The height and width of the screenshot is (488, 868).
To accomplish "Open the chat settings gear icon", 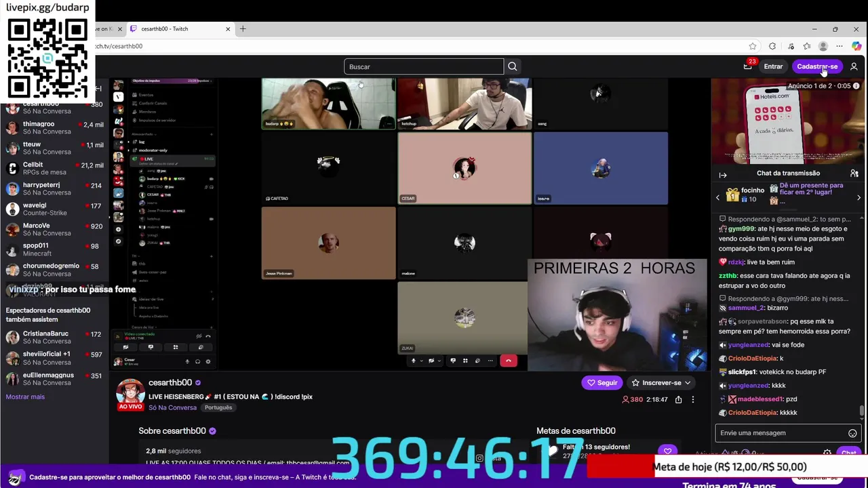I will pos(827,452).
